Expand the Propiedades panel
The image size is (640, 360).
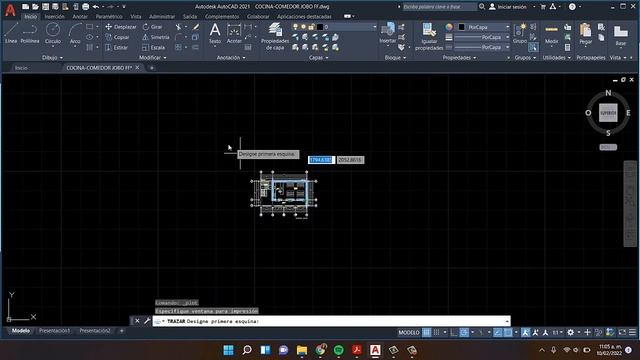pos(460,58)
